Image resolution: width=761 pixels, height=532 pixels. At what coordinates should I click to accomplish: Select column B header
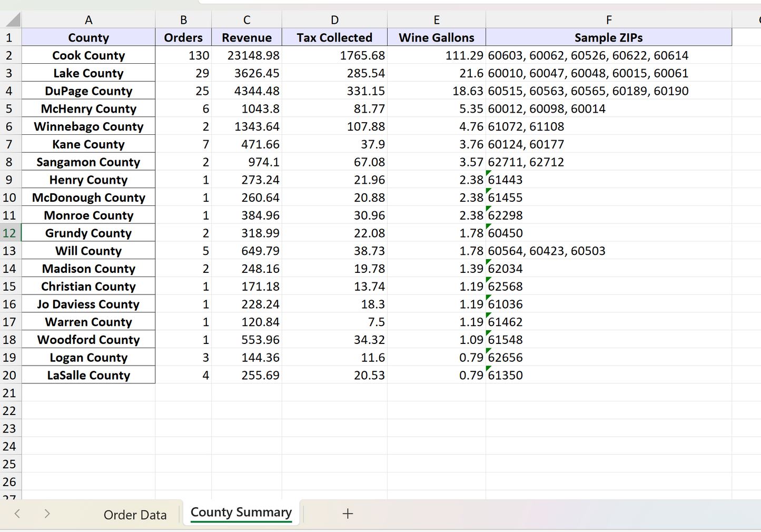tap(183, 20)
